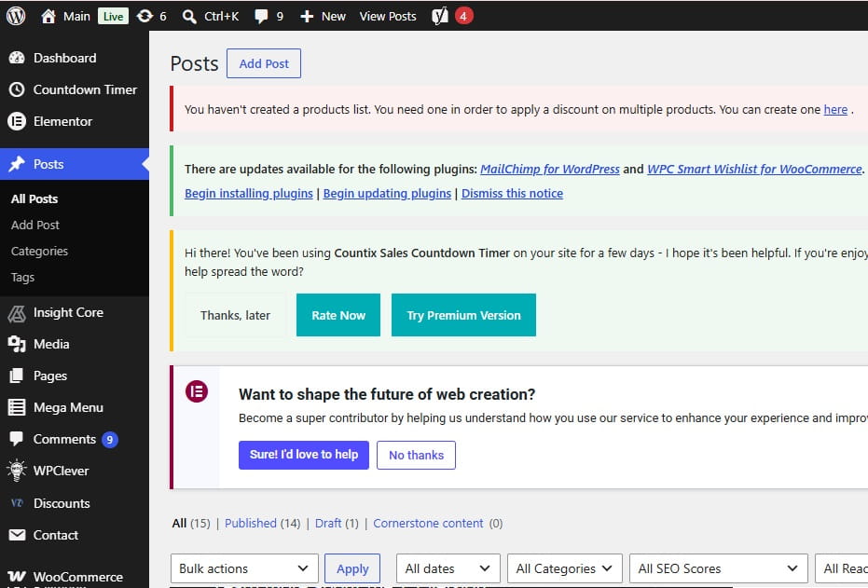Open the All Categories filter dropdown

click(x=565, y=568)
